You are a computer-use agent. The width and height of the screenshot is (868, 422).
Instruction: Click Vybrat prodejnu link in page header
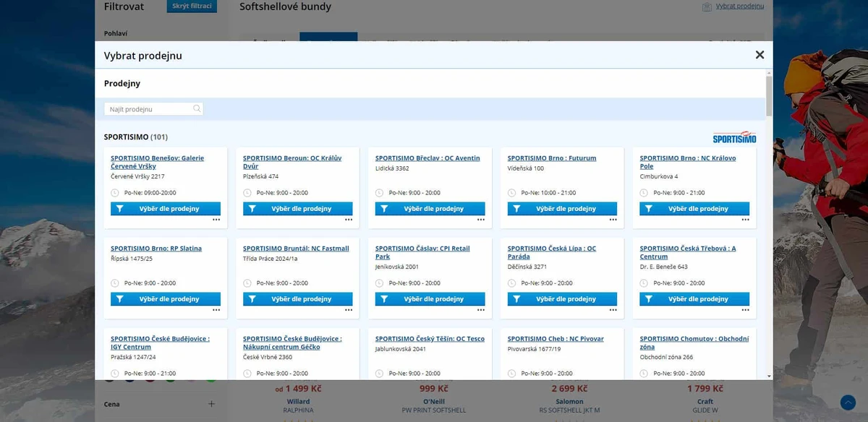click(740, 6)
